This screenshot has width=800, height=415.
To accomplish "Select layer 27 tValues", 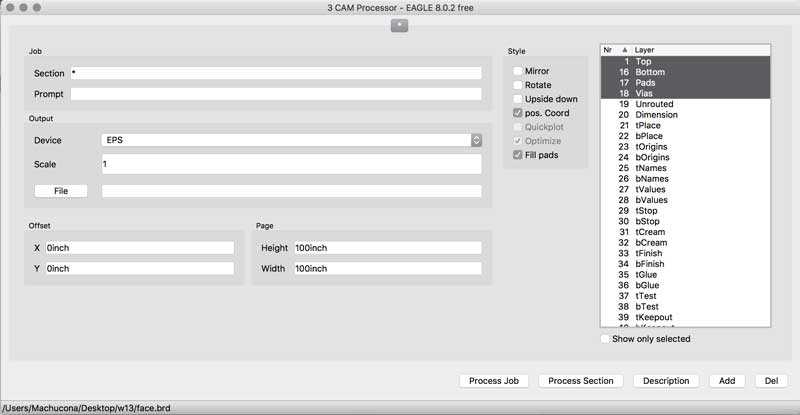I will click(x=686, y=189).
